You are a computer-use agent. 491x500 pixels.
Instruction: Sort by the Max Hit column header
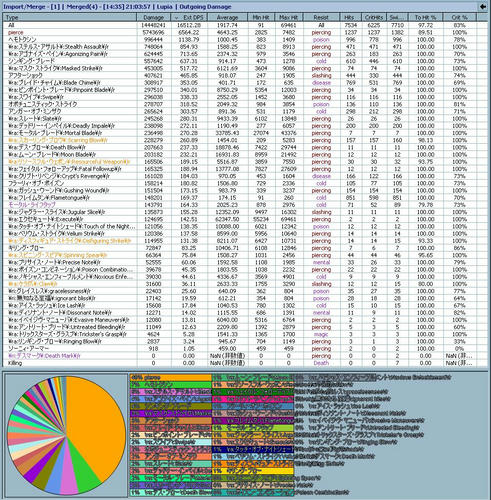[289, 17]
